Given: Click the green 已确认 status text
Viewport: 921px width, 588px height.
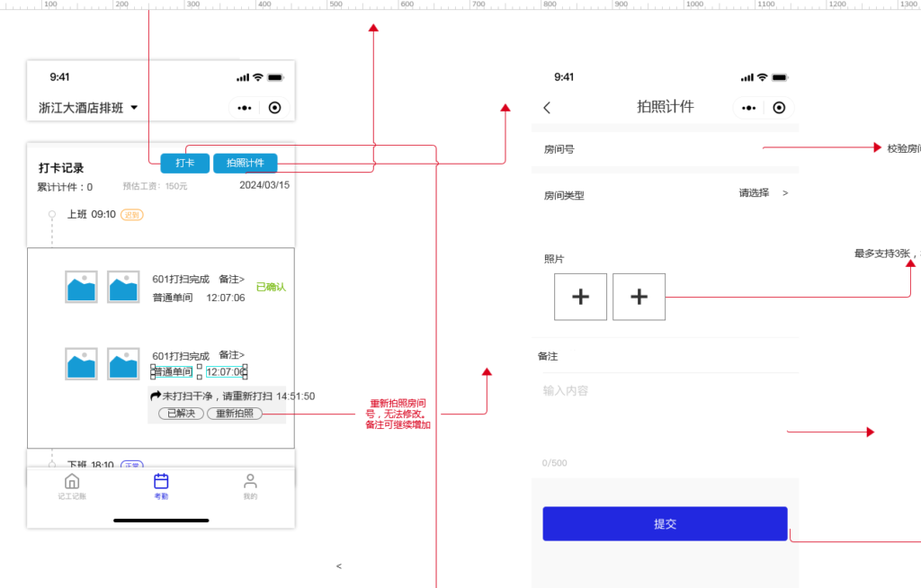Looking at the screenshot, I should 271,287.
